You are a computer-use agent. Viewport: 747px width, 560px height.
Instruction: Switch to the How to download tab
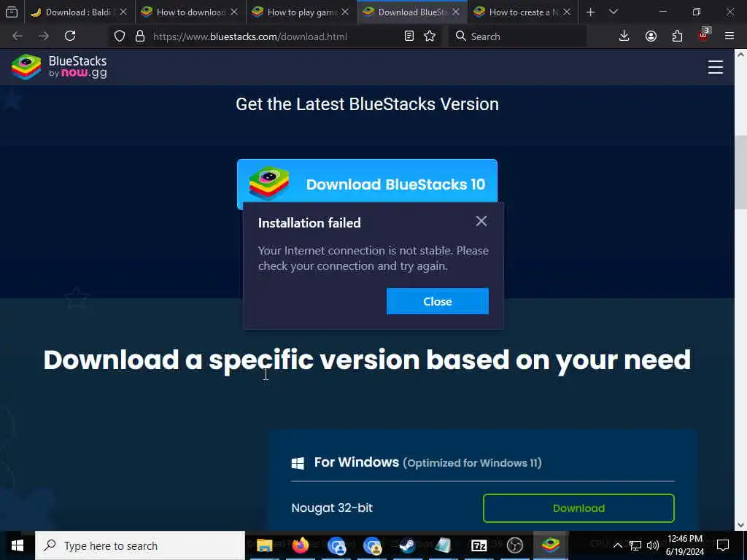(x=190, y=12)
